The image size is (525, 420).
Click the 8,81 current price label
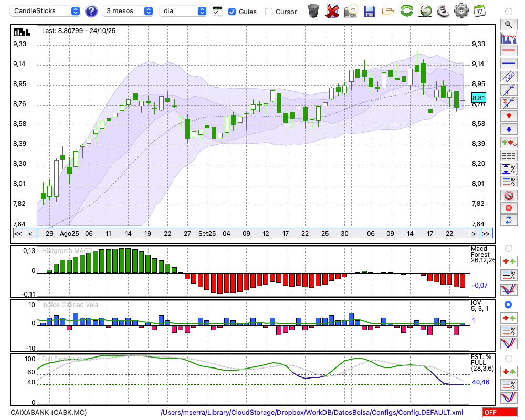click(478, 98)
